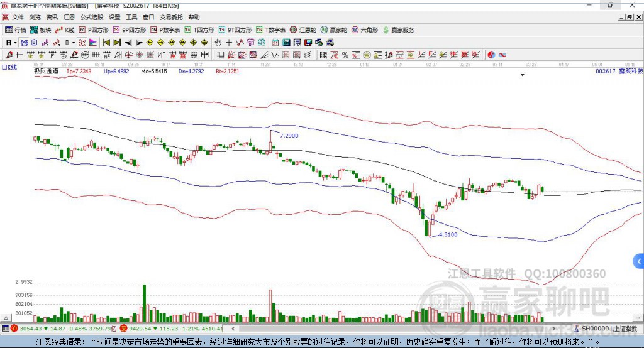
Task: Switch to K线 chart view
Action: tap(65, 30)
